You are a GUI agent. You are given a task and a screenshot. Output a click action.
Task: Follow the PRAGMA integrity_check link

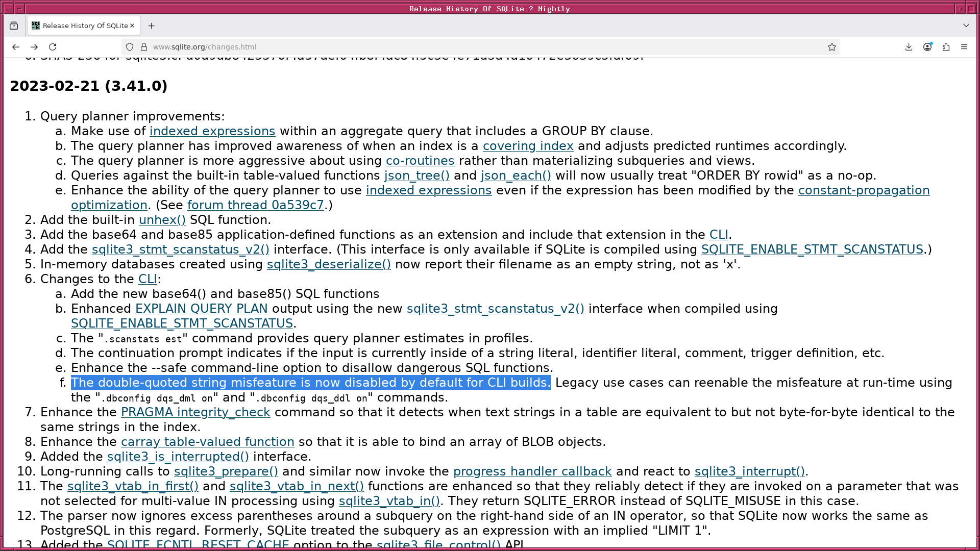[195, 412]
